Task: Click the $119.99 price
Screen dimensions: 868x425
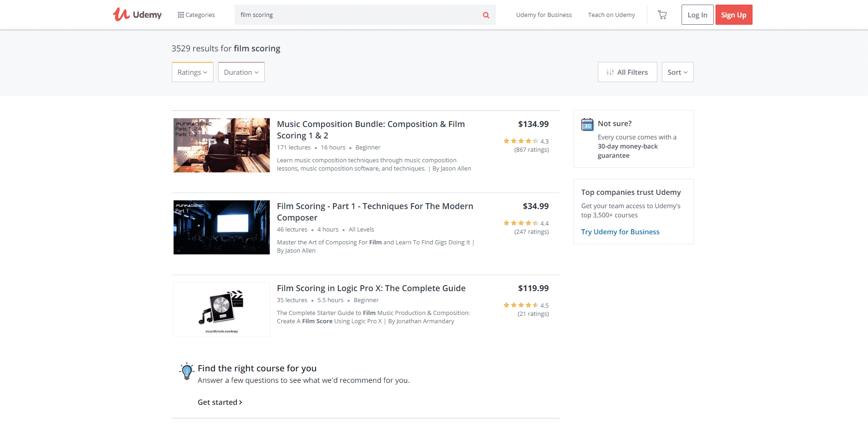Action: [533, 288]
